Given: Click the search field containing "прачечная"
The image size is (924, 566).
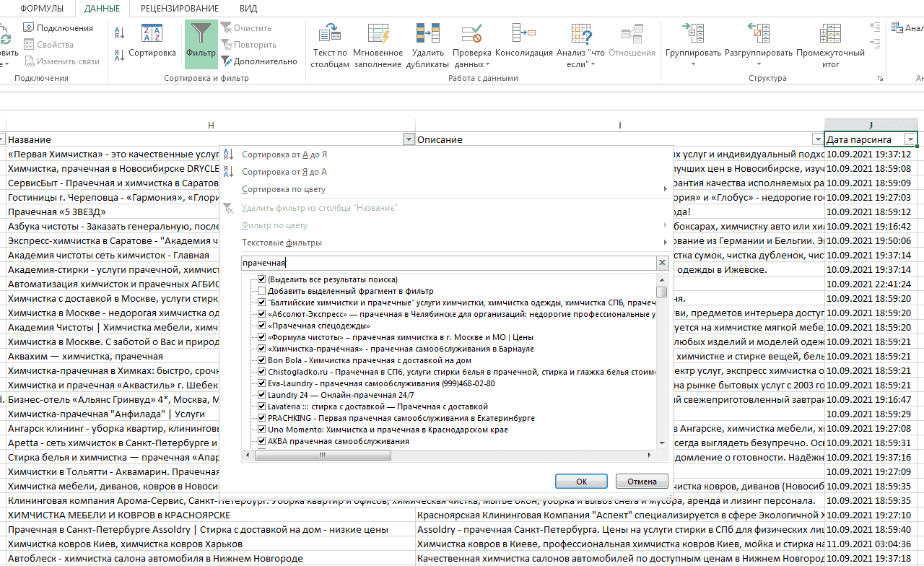Looking at the screenshot, I should [x=448, y=263].
